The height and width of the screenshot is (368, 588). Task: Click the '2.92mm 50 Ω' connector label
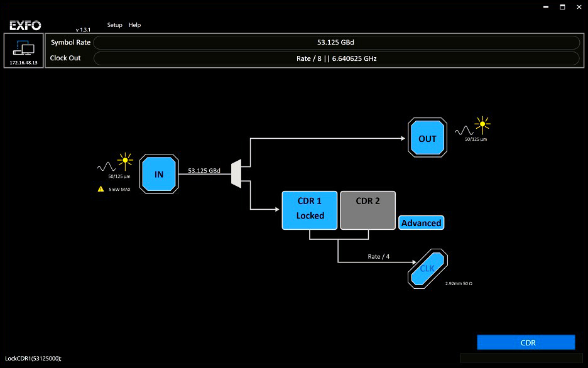click(459, 284)
